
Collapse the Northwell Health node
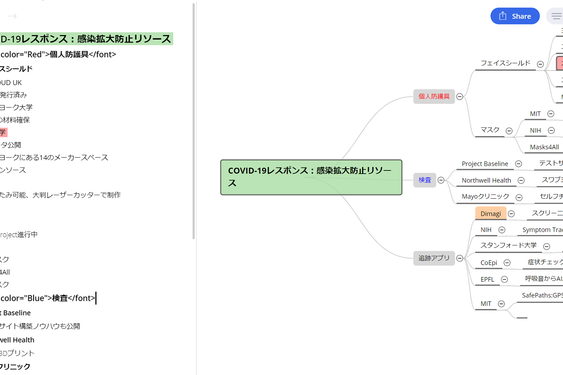(521, 180)
